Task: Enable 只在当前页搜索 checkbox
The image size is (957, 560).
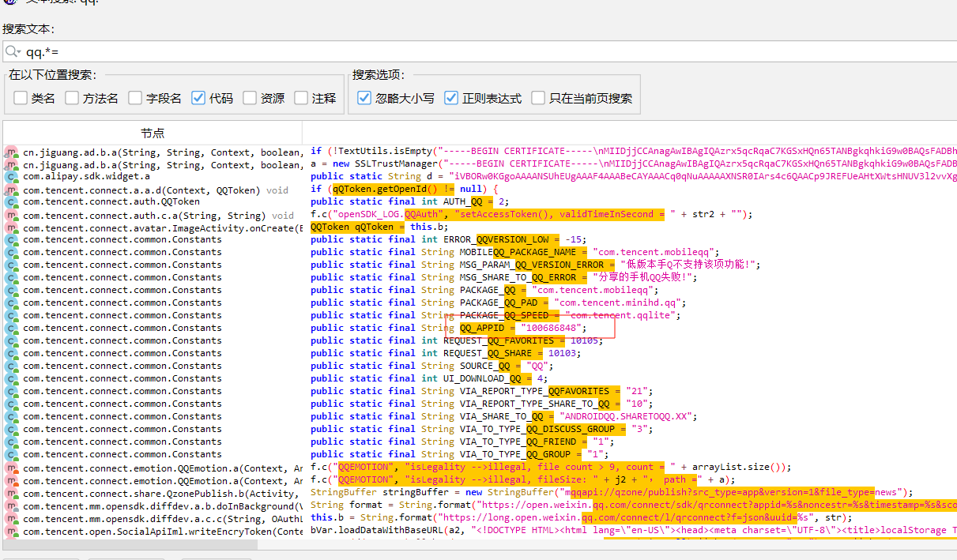Action: [x=538, y=98]
